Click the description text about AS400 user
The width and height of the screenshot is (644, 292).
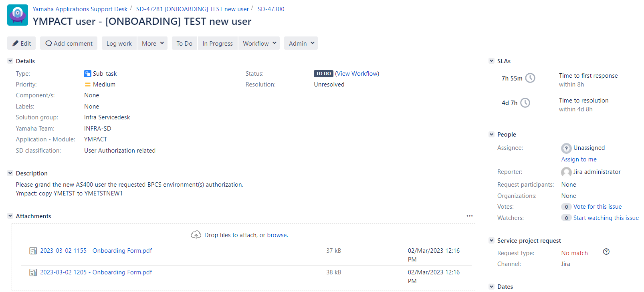pos(129,185)
